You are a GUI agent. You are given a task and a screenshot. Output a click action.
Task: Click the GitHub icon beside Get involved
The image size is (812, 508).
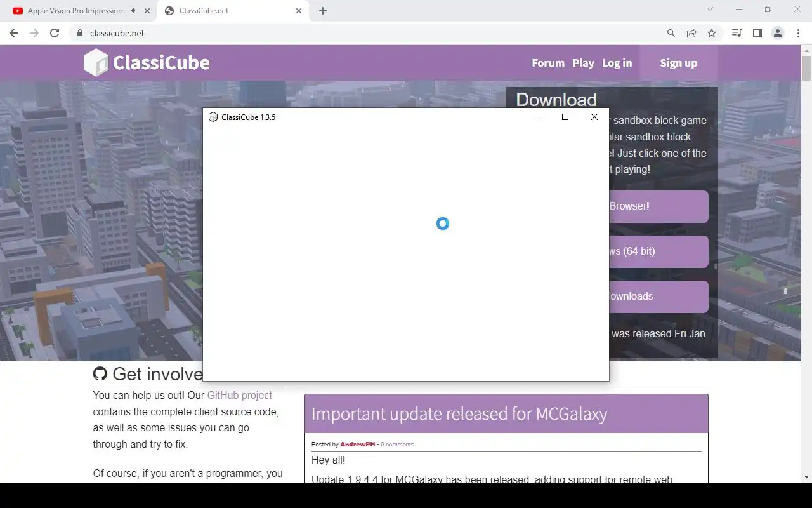pyautogui.click(x=100, y=374)
